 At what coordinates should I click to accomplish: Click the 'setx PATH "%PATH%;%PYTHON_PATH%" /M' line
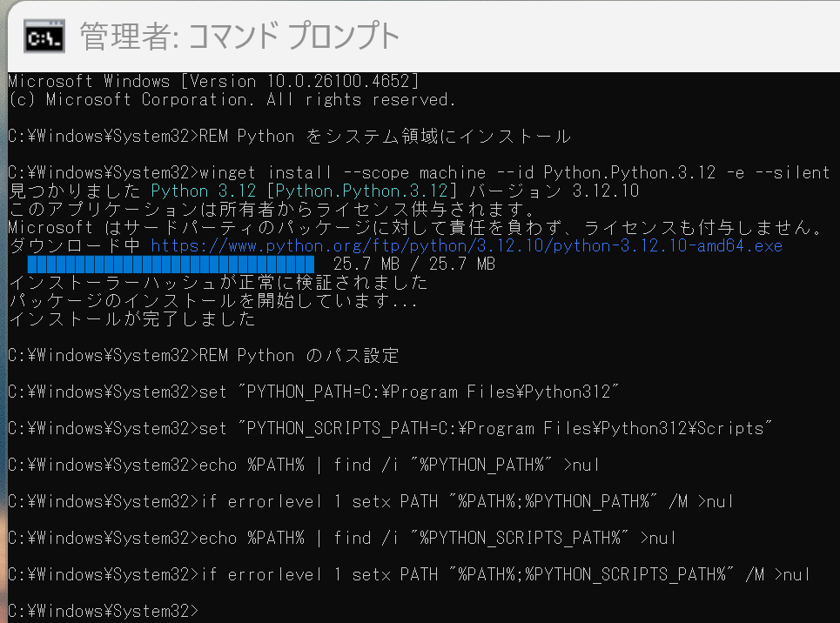tap(371, 501)
